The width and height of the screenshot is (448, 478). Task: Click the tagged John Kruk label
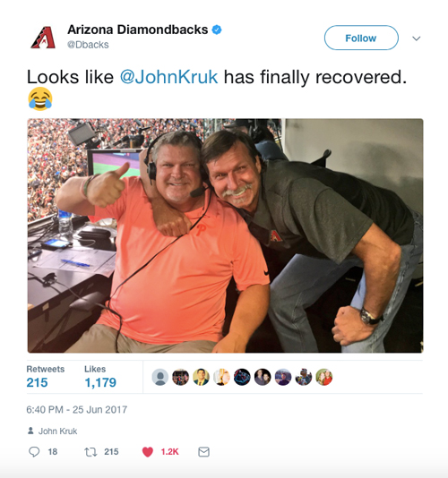click(57, 431)
